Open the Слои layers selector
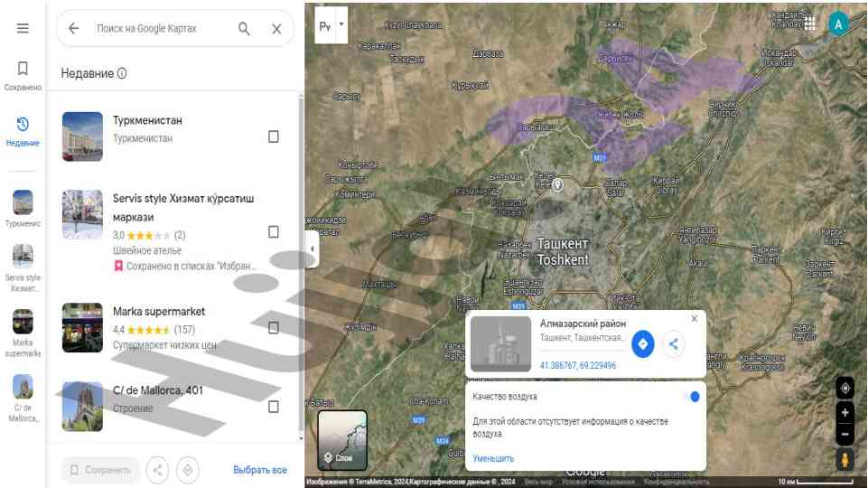 click(342, 441)
